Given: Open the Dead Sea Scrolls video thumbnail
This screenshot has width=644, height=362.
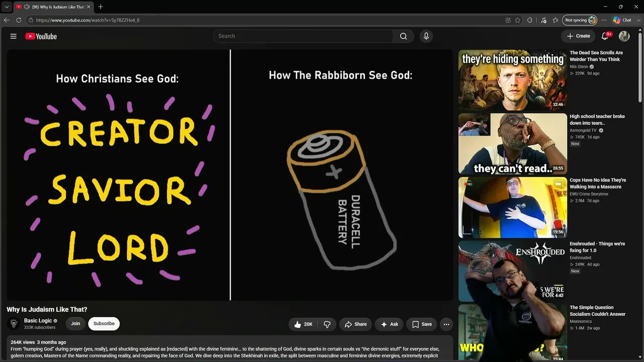Looking at the screenshot, I should pos(513,79).
